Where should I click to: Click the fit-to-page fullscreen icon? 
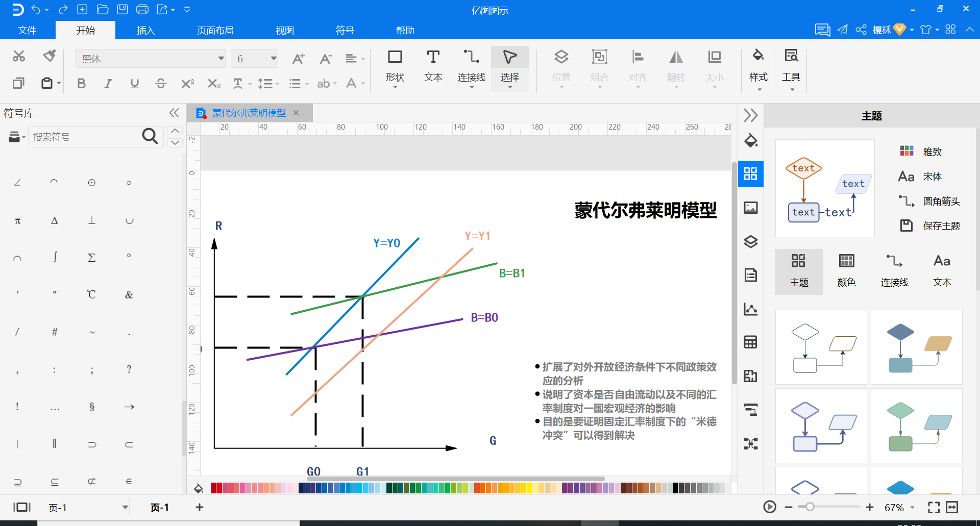[x=934, y=507]
